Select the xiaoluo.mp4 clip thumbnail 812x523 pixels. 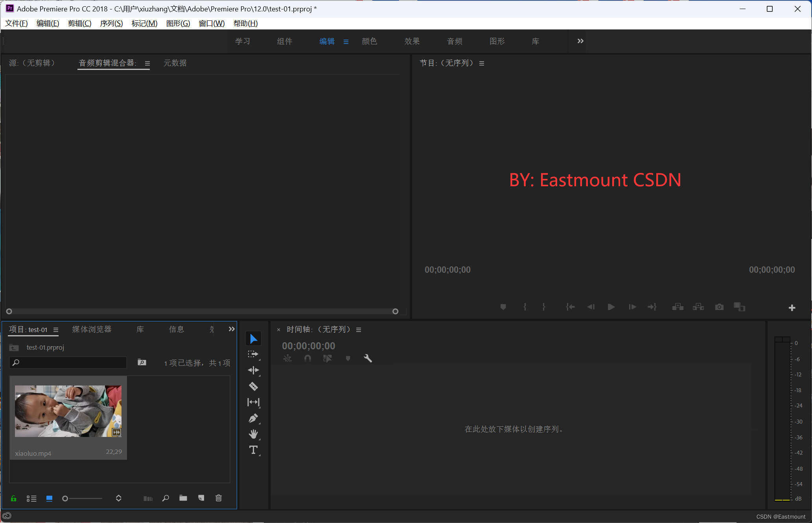[x=68, y=411]
